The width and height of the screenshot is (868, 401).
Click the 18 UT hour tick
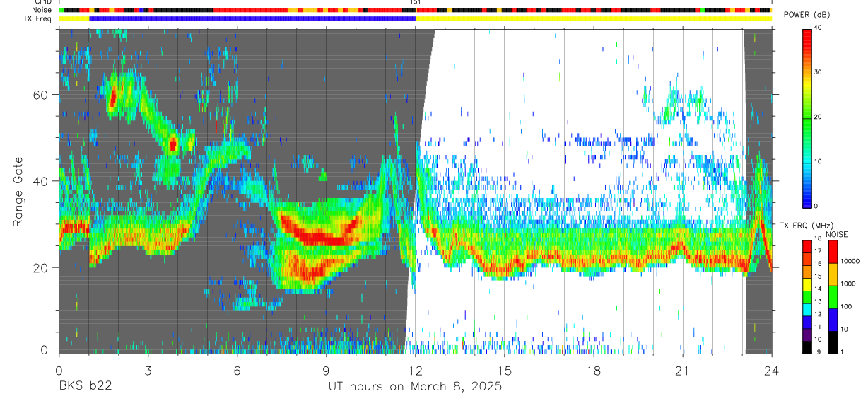tap(594, 370)
